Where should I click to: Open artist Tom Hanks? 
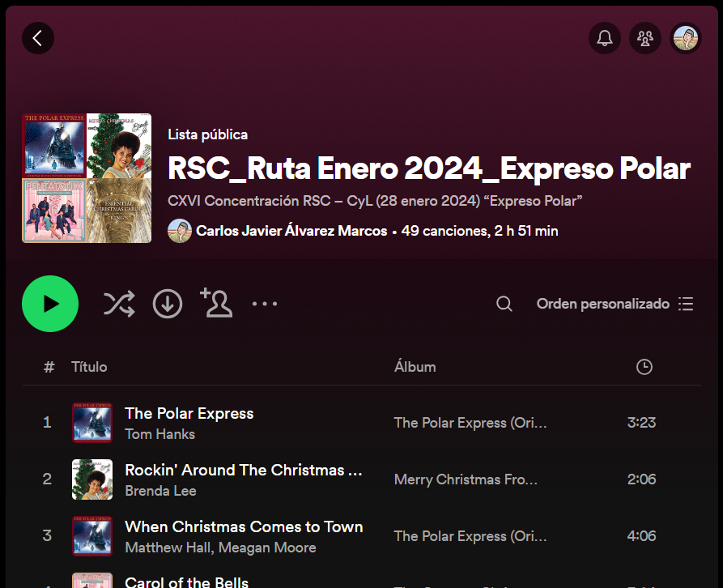[x=160, y=434]
